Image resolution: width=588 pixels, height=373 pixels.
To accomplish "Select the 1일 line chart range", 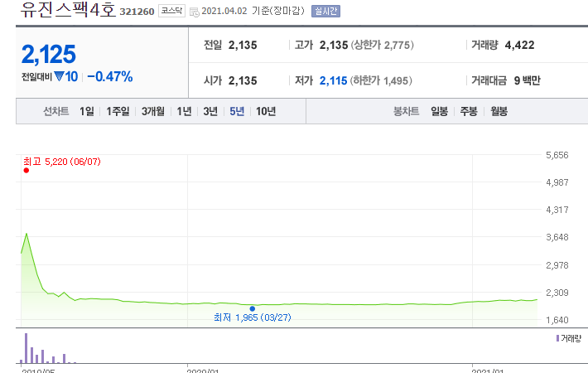I will click(x=87, y=111).
